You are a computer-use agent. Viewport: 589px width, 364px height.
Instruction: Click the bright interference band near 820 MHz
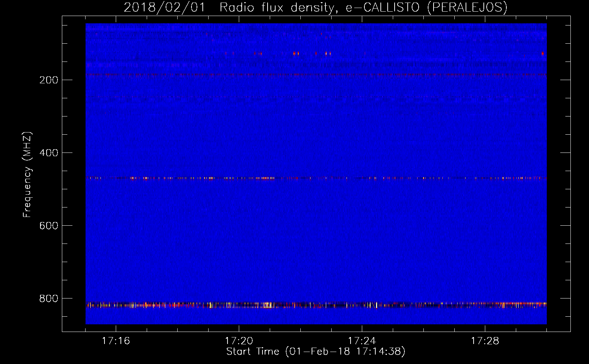point(316,305)
